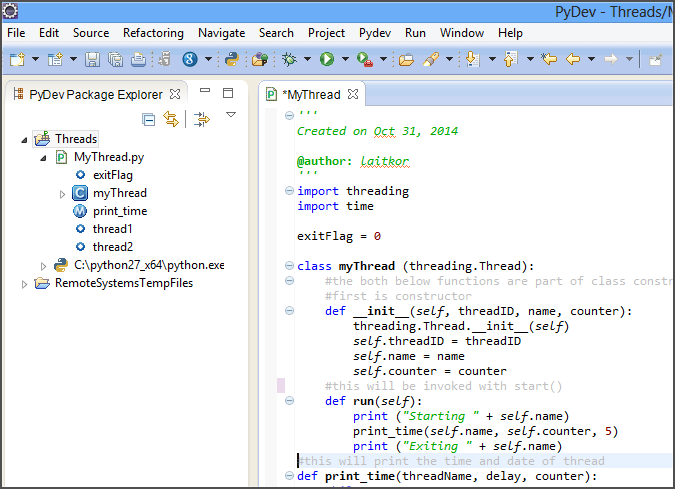Open the Refactoring menu

point(153,33)
